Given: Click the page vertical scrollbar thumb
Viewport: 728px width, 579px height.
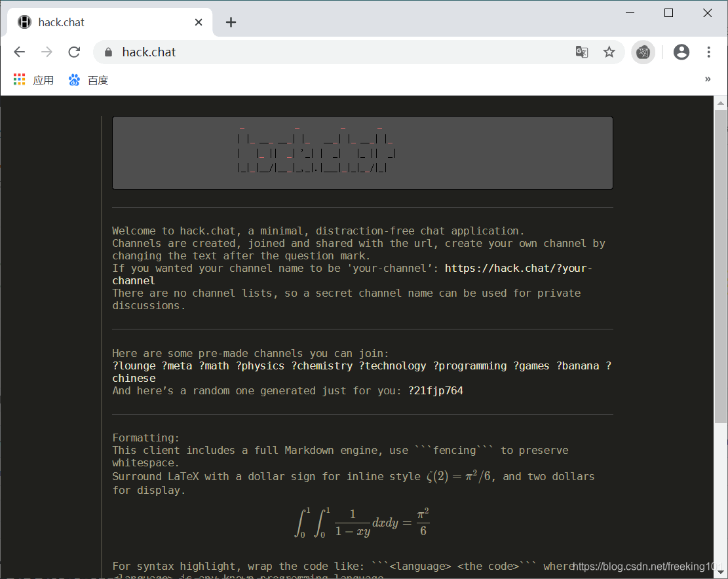Looking at the screenshot, I should click(720, 267).
